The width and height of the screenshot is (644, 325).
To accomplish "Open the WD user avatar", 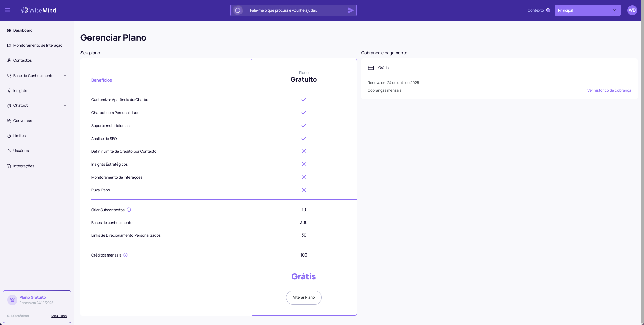I will click(632, 10).
